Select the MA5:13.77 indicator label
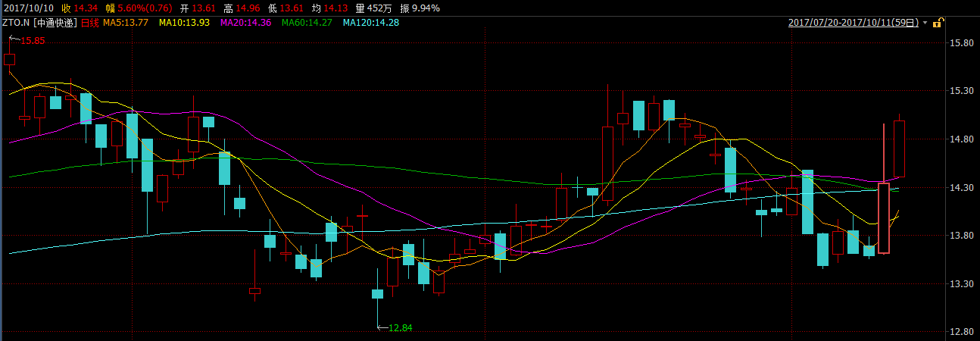Viewport: 980px width, 341px height. (x=126, y=23)
